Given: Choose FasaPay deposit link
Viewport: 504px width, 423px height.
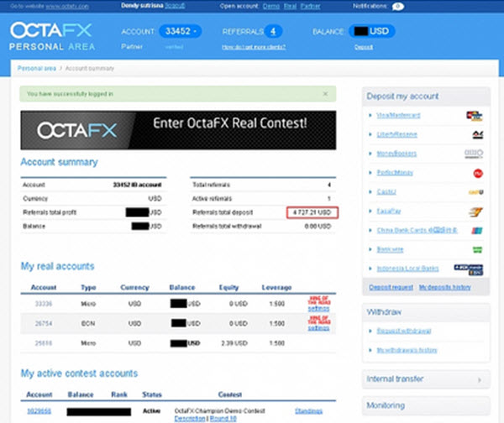Looking at the screenshot, I should (389, 211).
